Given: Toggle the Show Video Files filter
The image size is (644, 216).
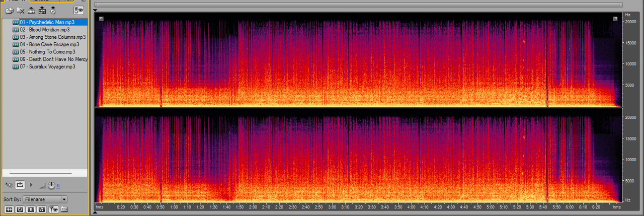Looking at the screenshot, I should 31,209.
